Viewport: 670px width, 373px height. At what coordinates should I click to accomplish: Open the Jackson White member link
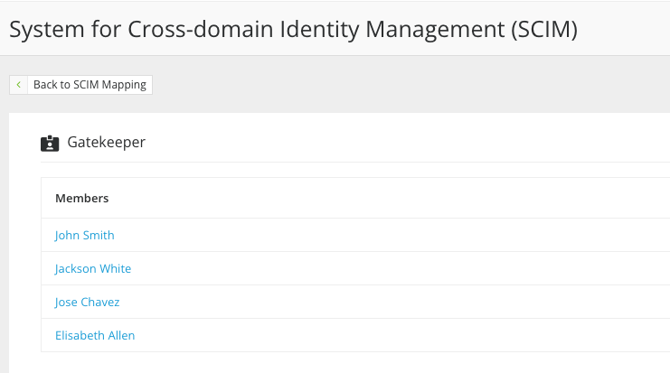(x=93, y=269)
